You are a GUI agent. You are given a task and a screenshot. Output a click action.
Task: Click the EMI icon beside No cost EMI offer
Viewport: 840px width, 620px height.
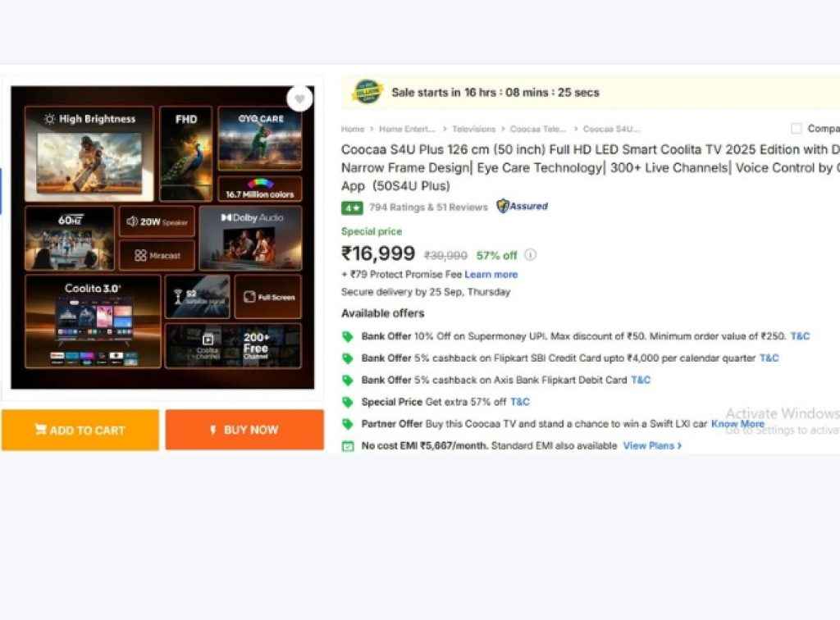tap(348, 444)
